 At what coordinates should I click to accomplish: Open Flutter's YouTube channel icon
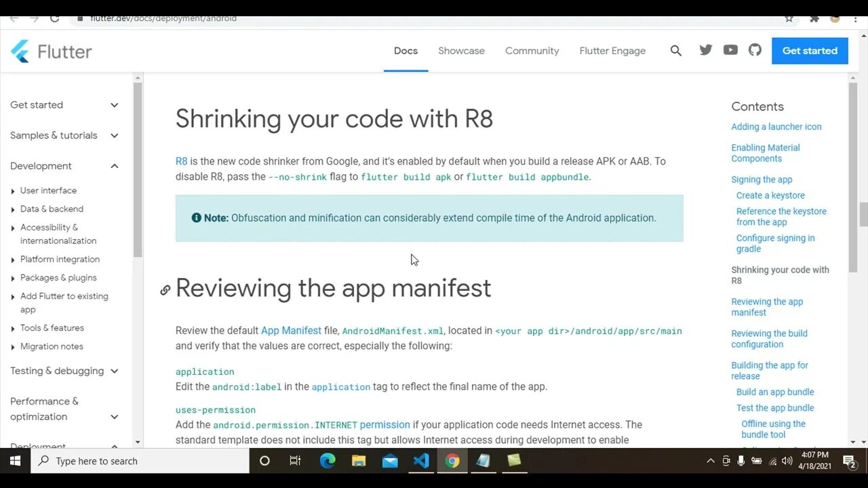[730, 50]
